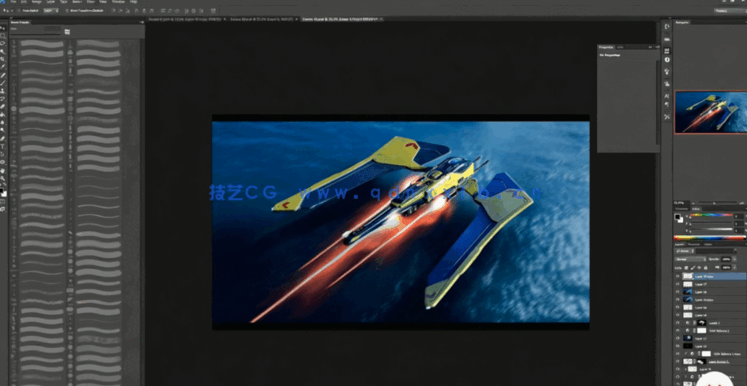This screenshot has height=386, width=747.
Task: Enable the Auto-Select checkbox
Action: 18,10
